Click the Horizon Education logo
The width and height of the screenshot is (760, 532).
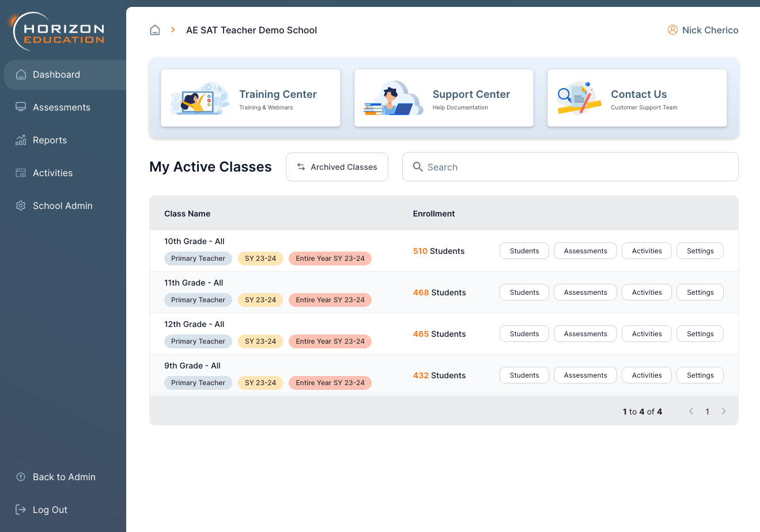[55, 29]
